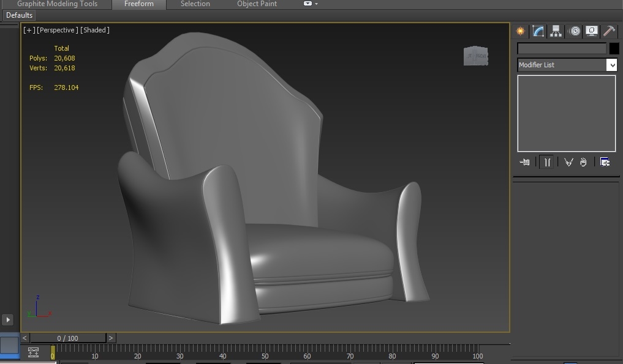Click Remove Modifier from stack icon
623x364 pixels.
click(x=583, y=162)
